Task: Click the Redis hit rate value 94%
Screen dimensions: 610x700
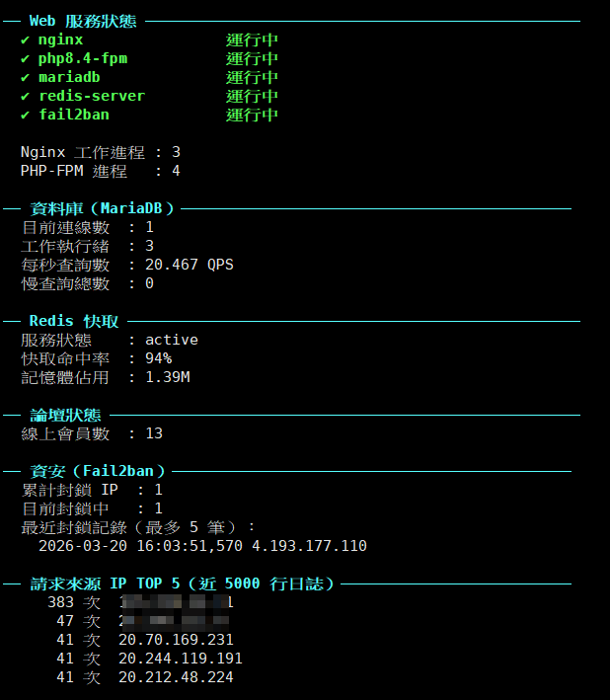Action: click(x=158, y=358)
